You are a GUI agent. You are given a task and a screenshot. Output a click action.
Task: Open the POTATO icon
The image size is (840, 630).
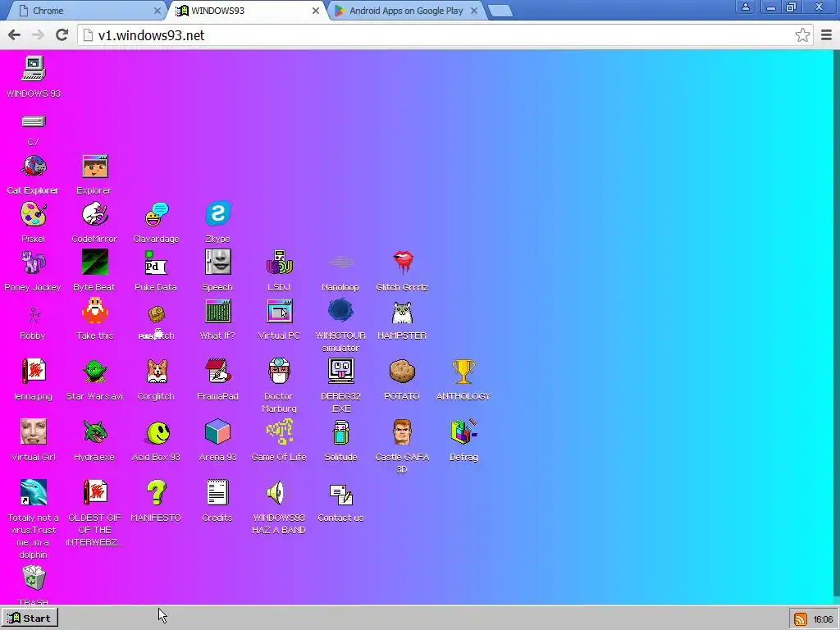point(402,372)
